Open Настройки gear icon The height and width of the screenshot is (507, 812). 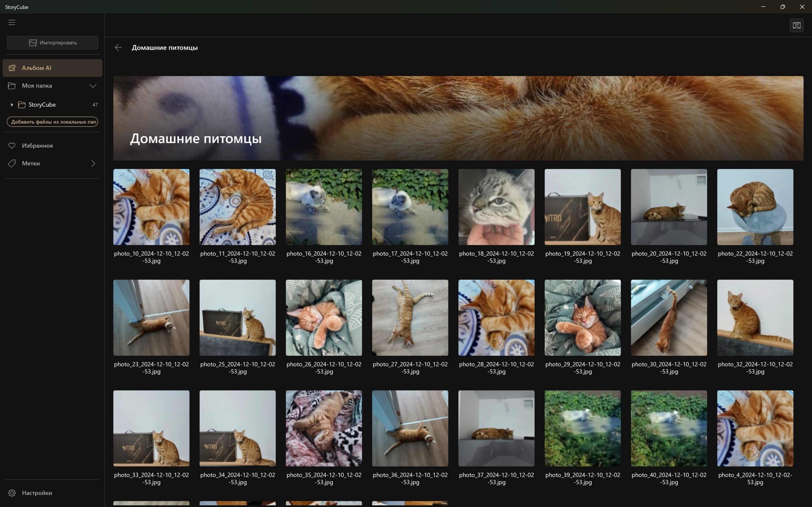(12, 493)
